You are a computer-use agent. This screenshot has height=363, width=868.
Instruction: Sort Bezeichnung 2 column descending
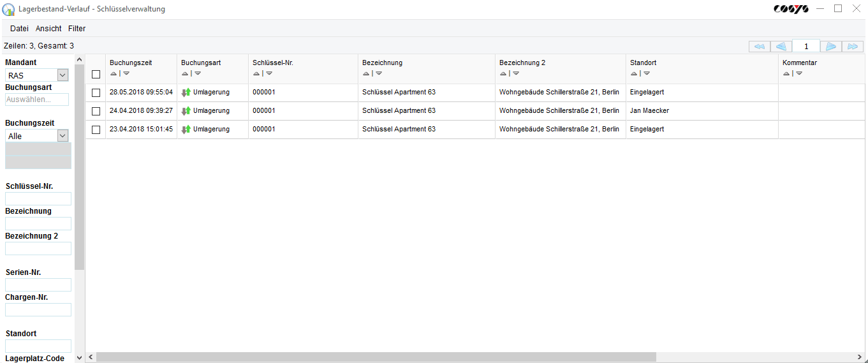pyautogui.click(x=515, y=73)
